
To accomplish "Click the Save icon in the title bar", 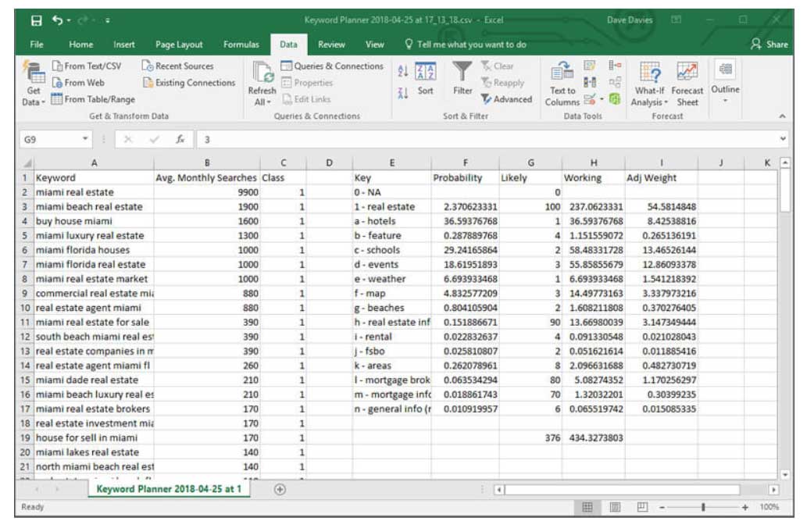I will [x=37, y=20].
